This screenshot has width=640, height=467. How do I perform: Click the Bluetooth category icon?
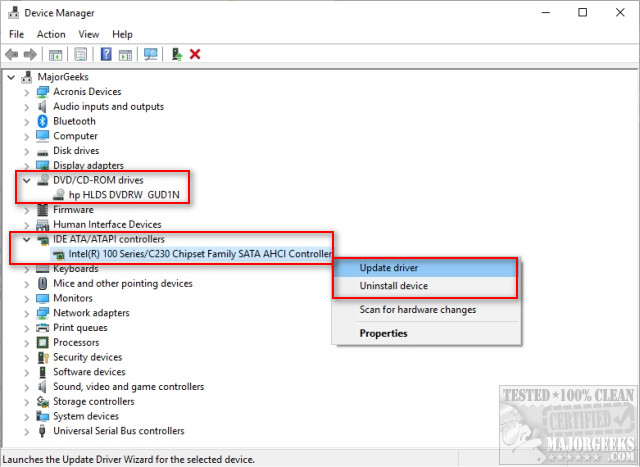(42, 121)
